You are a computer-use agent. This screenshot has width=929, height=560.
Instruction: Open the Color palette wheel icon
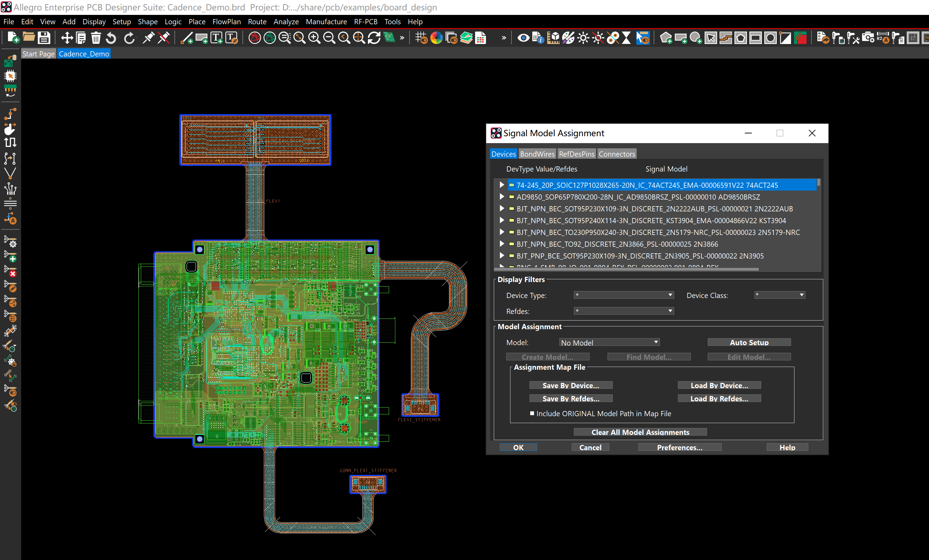[x=436, y=38]
